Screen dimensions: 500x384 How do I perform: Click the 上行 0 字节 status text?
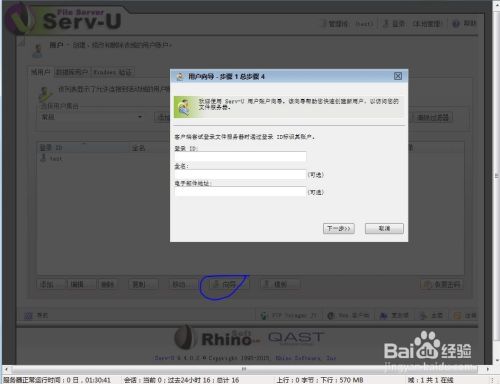pyautogui.click(x=319, y=380)
